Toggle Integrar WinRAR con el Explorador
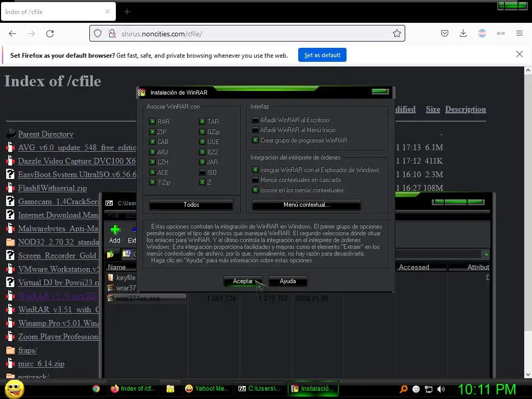 click(255, 170)
